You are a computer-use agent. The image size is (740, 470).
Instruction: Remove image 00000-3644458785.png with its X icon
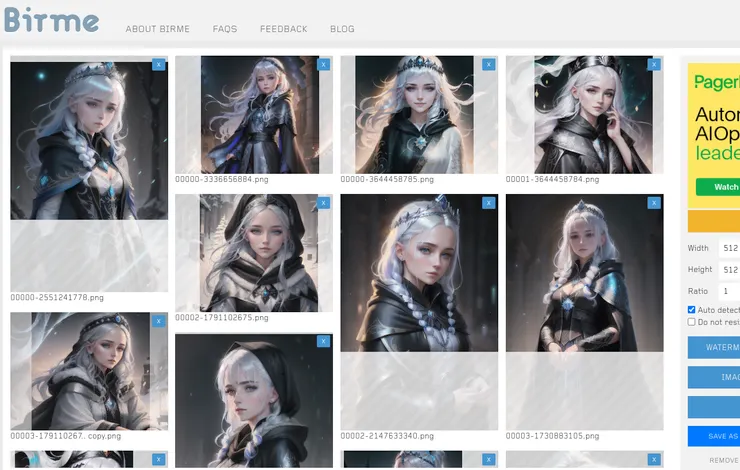pyautogui.click(x=488, y=64)
